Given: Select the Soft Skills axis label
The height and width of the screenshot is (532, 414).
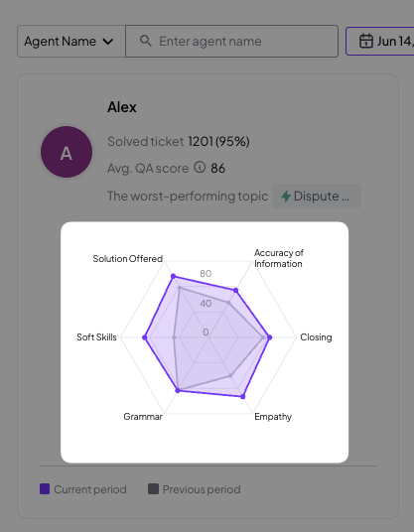Looking at the screenshot, I should tap(96, 336).
